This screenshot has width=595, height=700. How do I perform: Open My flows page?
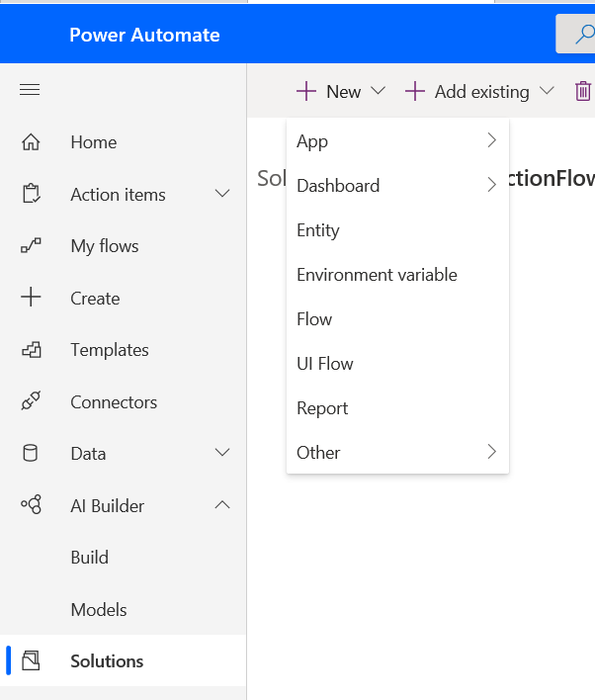tap(105, 246)
